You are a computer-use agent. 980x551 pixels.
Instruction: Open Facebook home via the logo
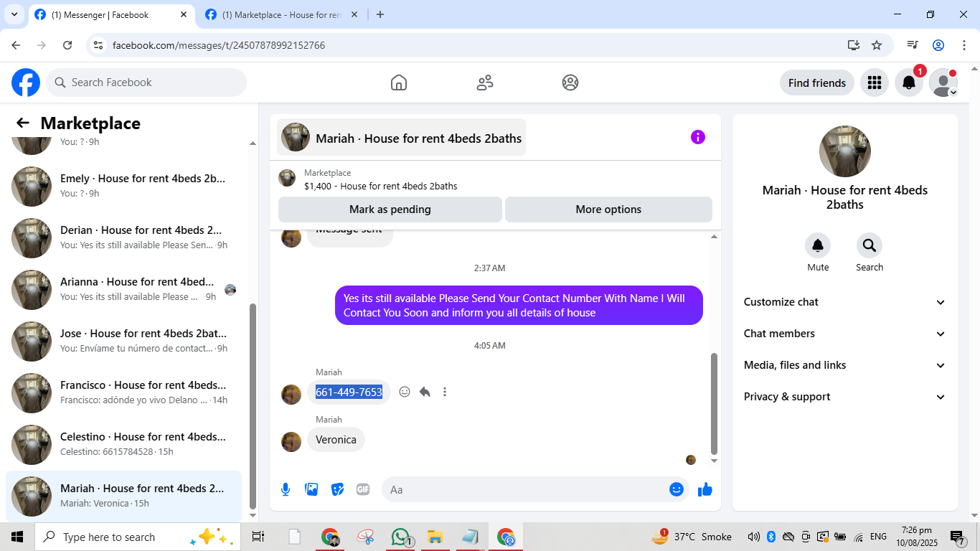(26, 83)
